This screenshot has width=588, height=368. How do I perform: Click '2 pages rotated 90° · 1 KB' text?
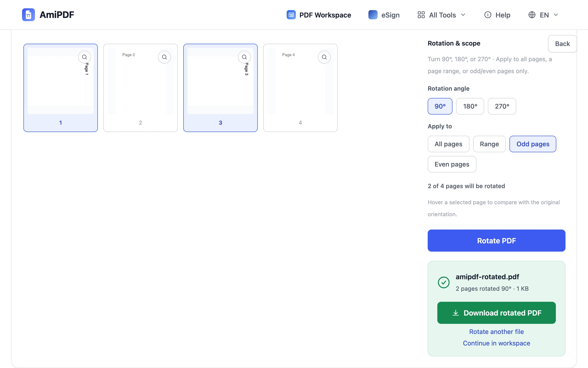pyautogui.click(x=492, y=289)
